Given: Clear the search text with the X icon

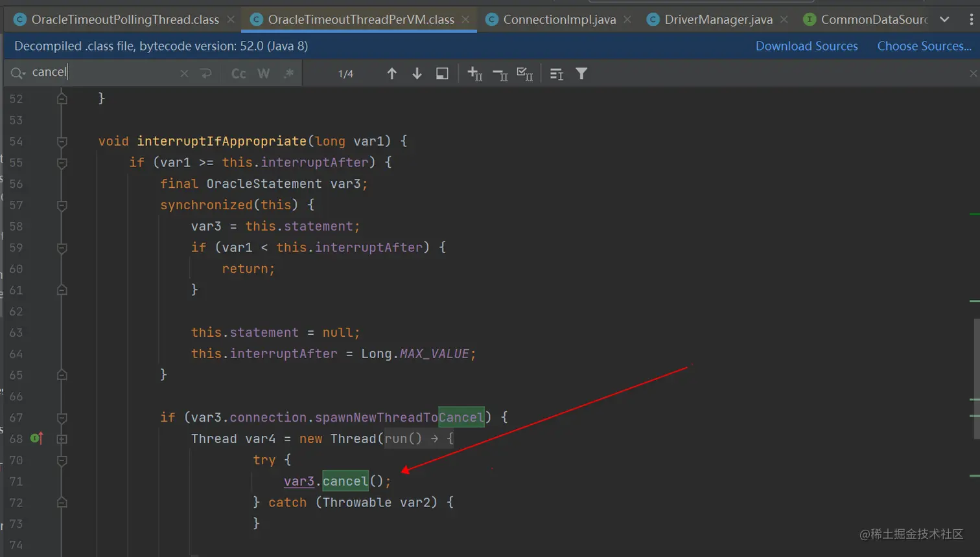Looking at the screenshot, I should (184, 74).
